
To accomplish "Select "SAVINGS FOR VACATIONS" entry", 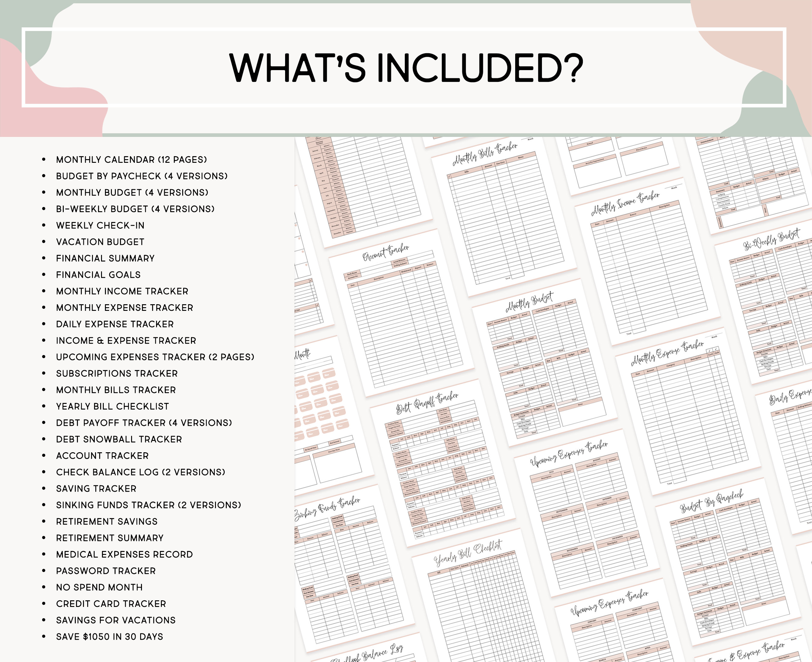I will pyautogui.click(x=116, y=620).
